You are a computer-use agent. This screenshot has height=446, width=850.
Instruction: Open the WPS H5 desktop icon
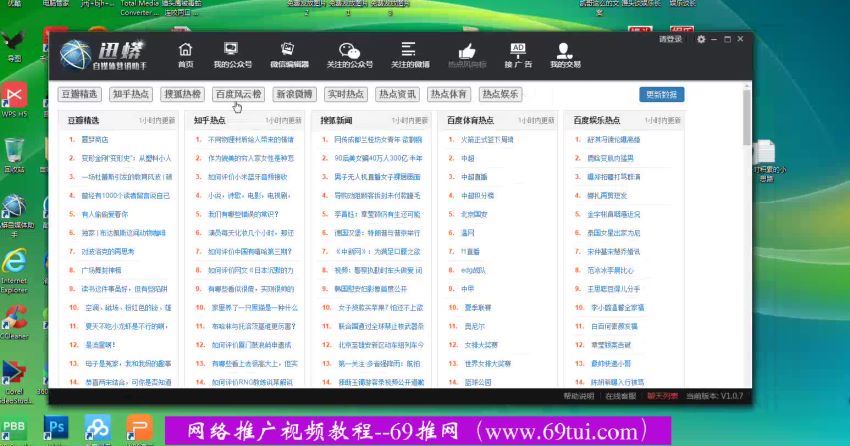[x=14, y=100]
